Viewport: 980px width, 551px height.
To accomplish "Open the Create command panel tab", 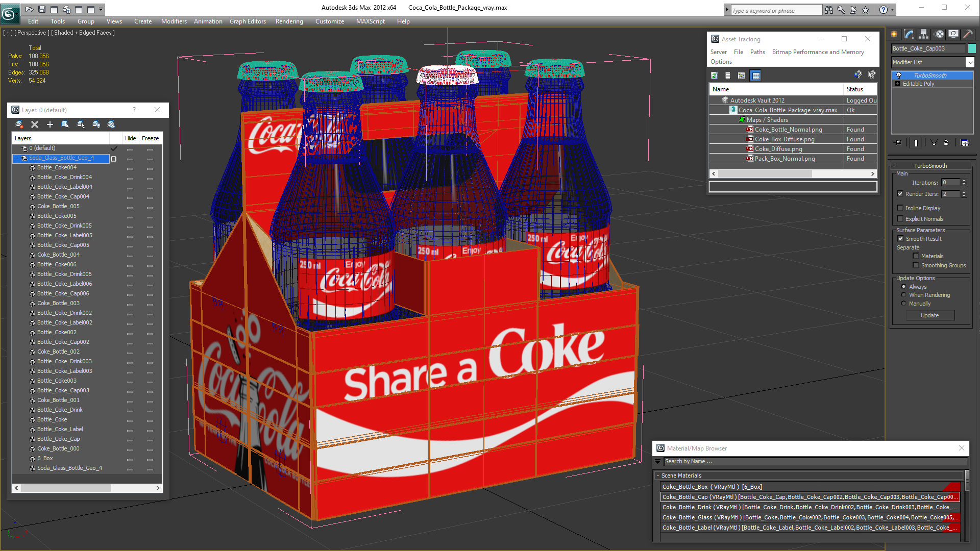I will (894, 34).
